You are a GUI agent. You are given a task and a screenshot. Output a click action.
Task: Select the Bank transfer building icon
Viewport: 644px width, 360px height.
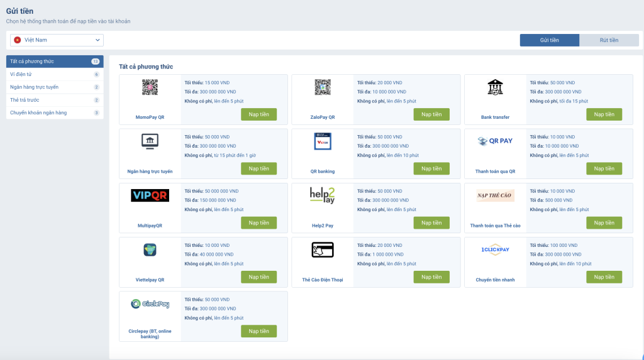click(495, 88)
